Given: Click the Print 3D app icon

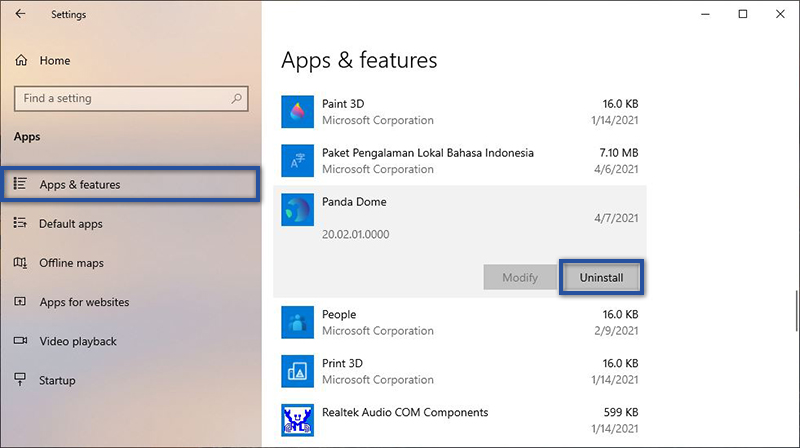Looking at the screenshot, I should tap(298, 371).
